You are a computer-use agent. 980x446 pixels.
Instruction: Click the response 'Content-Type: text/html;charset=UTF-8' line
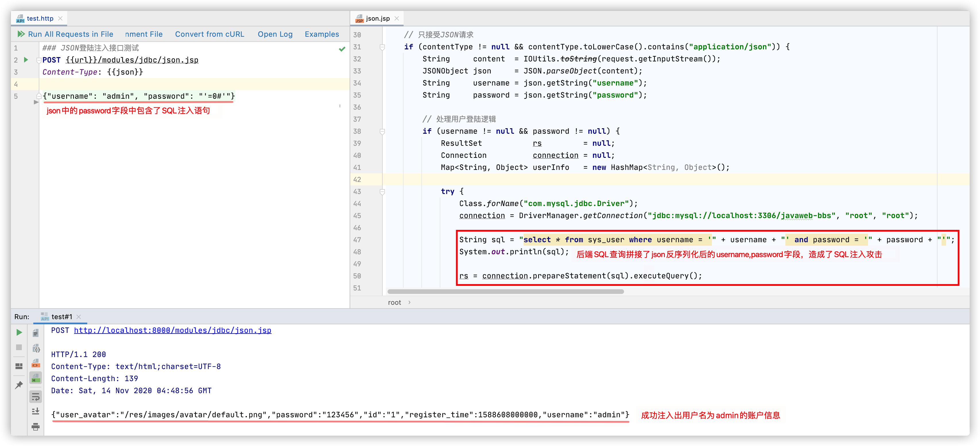point(136,367)
